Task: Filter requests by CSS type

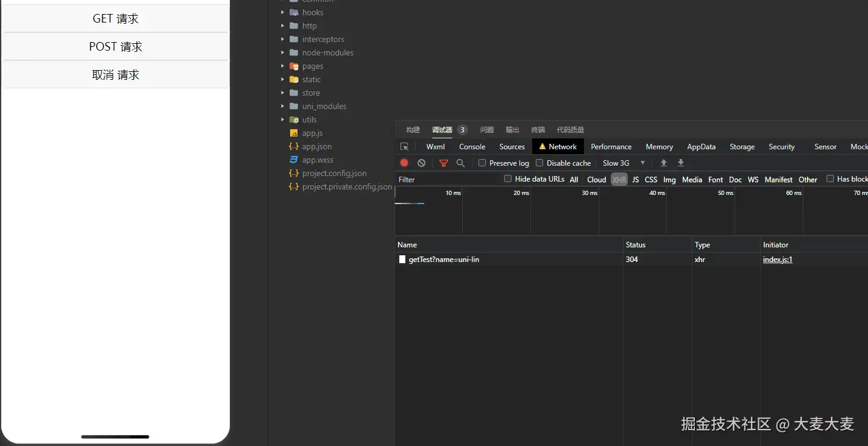Action: click(x=651, y=180)
